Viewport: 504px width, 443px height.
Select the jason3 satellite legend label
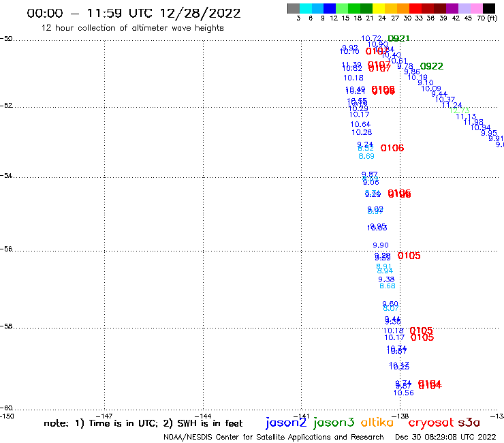coord(334,423)
